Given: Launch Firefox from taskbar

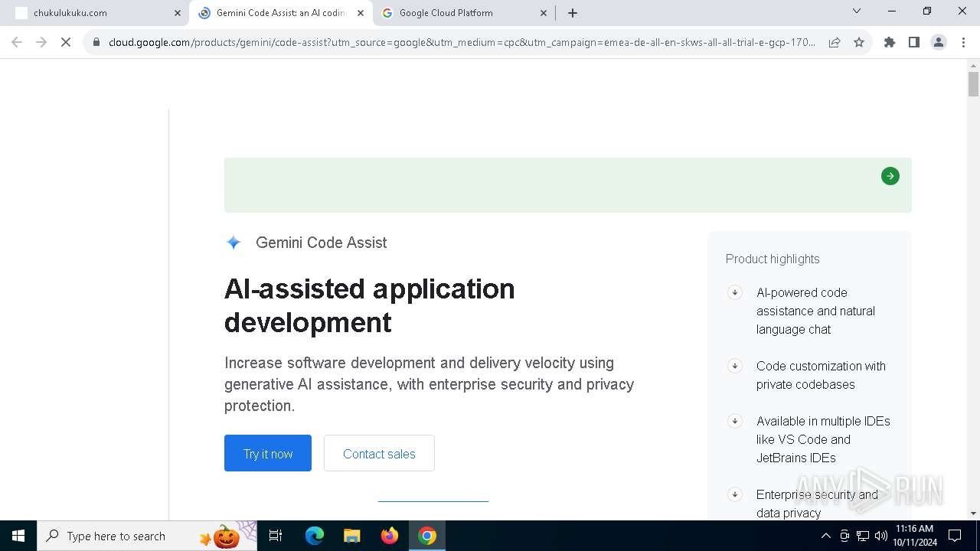Looking at the screenshot, I should pos(390,536).
